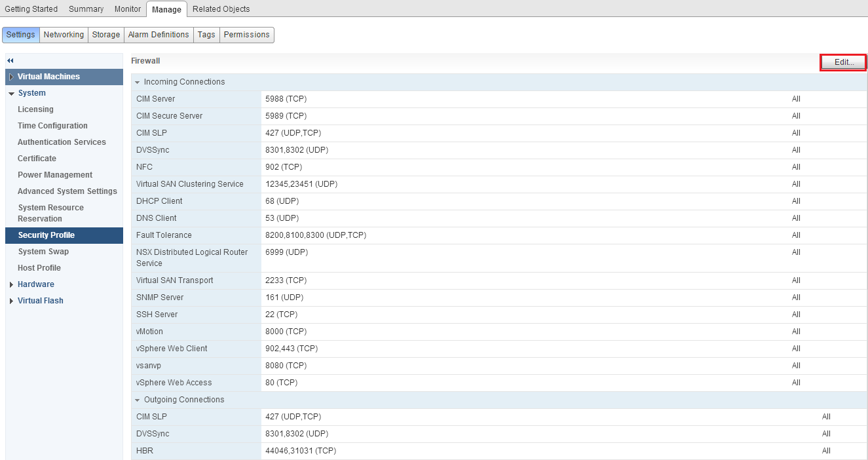The image size is (868, 460).
Task: Collapse the Incoming Connections group
Action: [x=137, y=83]
